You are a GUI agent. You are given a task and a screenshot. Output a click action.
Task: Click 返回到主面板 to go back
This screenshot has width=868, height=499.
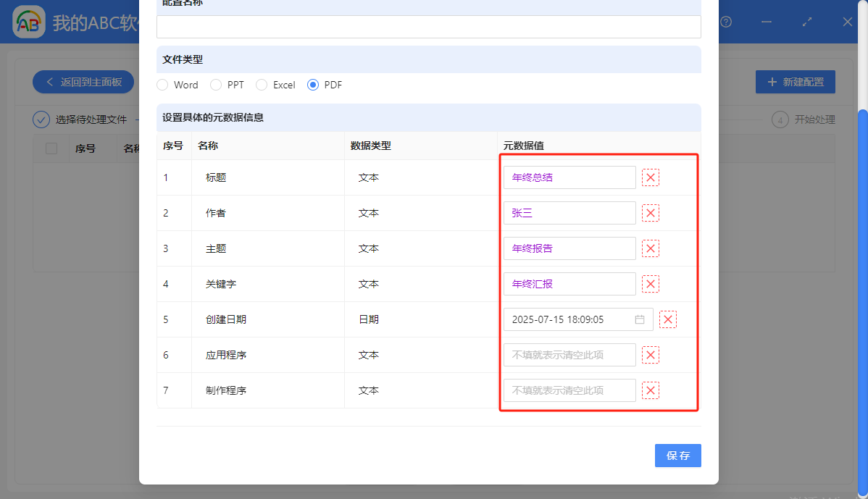pyautogui.click(x=83, y=81)
